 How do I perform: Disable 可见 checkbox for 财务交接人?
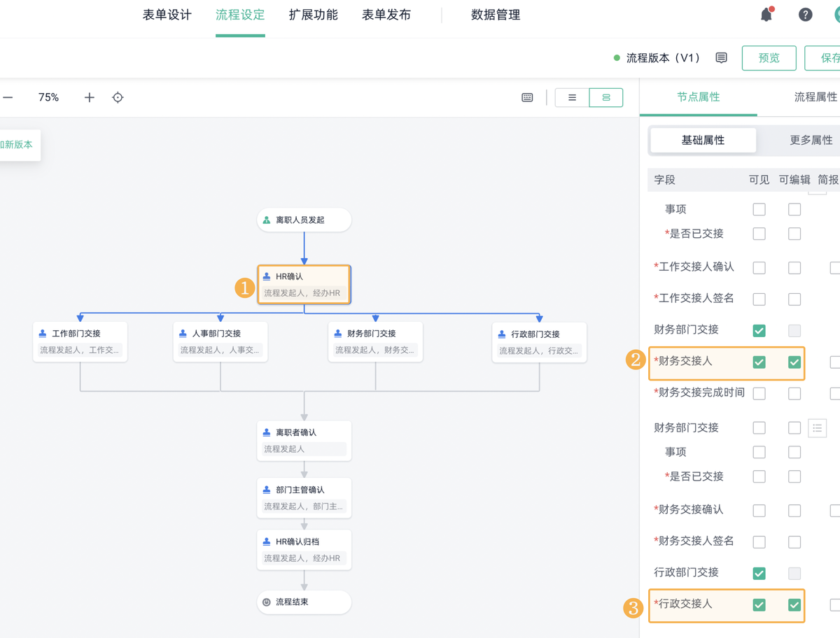[x=759, y=362]
